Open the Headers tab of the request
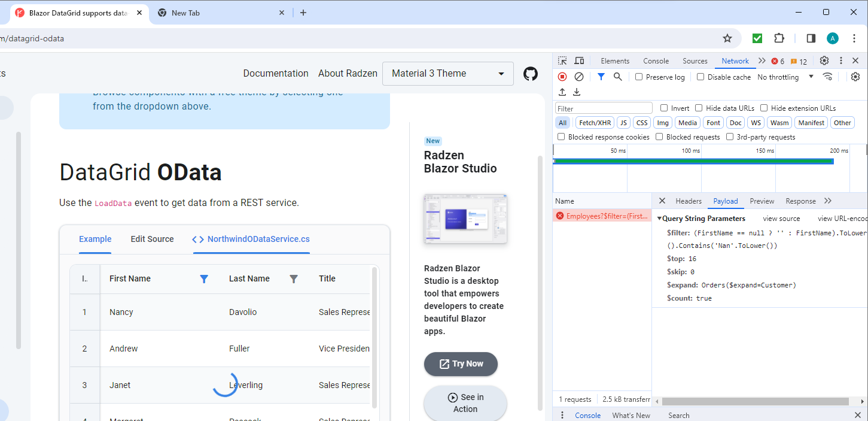 click(x=689, y=201)
